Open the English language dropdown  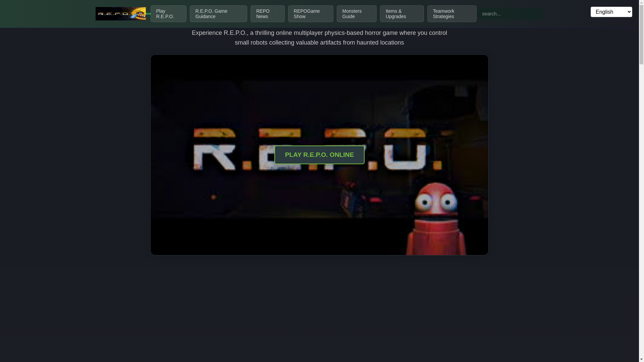pos(611,12)
